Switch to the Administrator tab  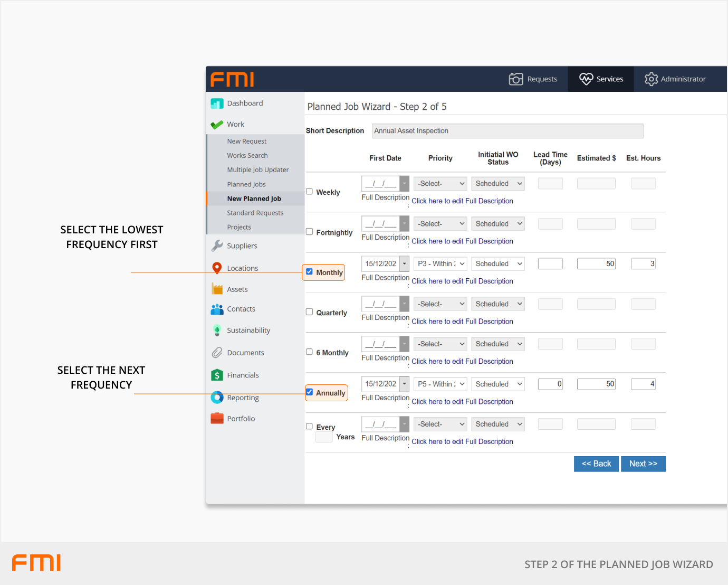[675, 79]
